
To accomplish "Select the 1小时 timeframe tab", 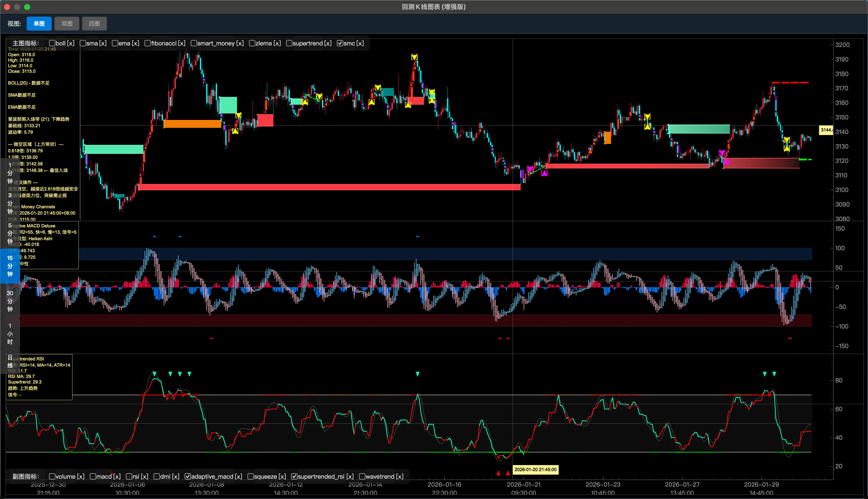I will (10, 334).
